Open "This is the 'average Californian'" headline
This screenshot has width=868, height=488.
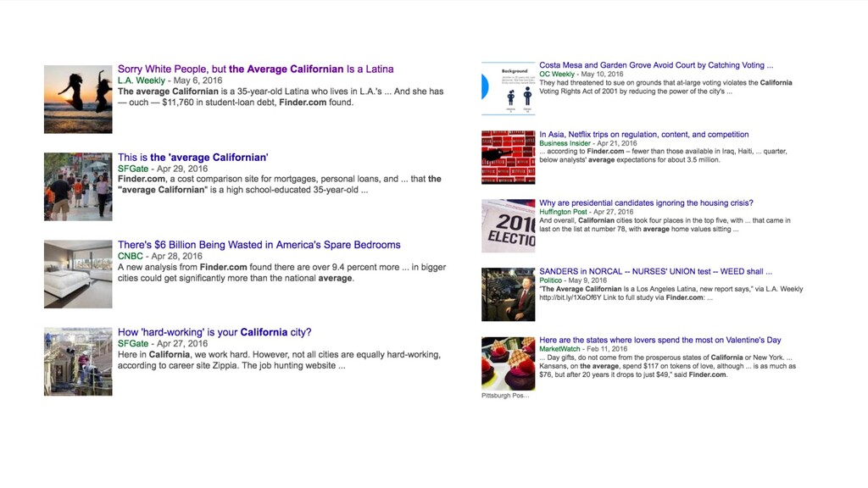coord(192,157)
